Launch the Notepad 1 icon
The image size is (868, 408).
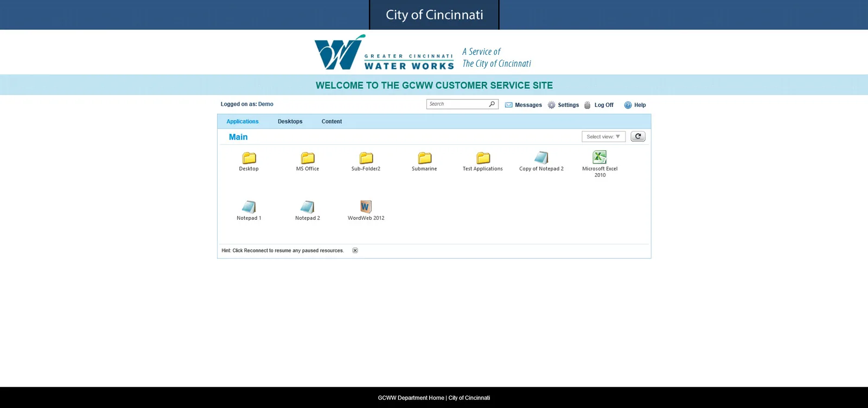249,207
